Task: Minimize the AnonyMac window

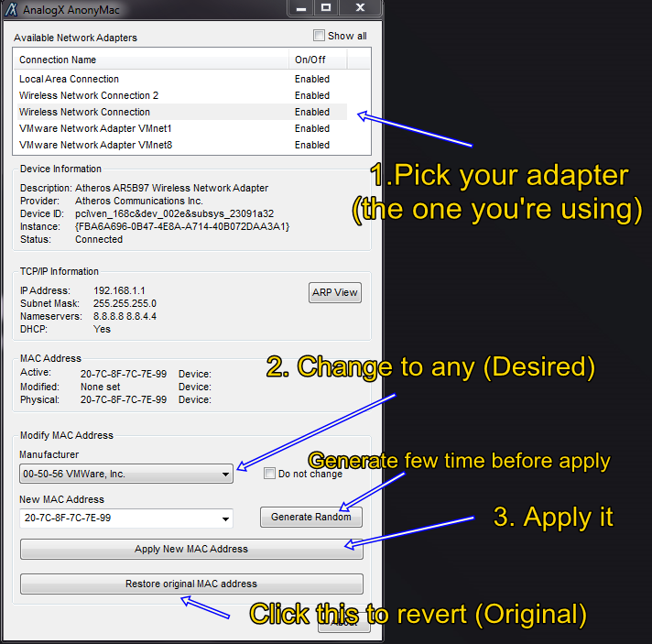Action: 301,8
